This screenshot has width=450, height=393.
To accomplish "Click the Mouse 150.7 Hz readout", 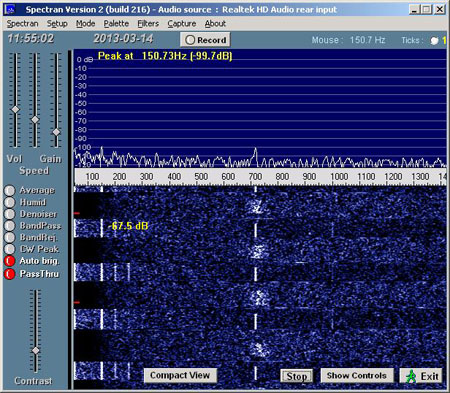I will [348, 40].
